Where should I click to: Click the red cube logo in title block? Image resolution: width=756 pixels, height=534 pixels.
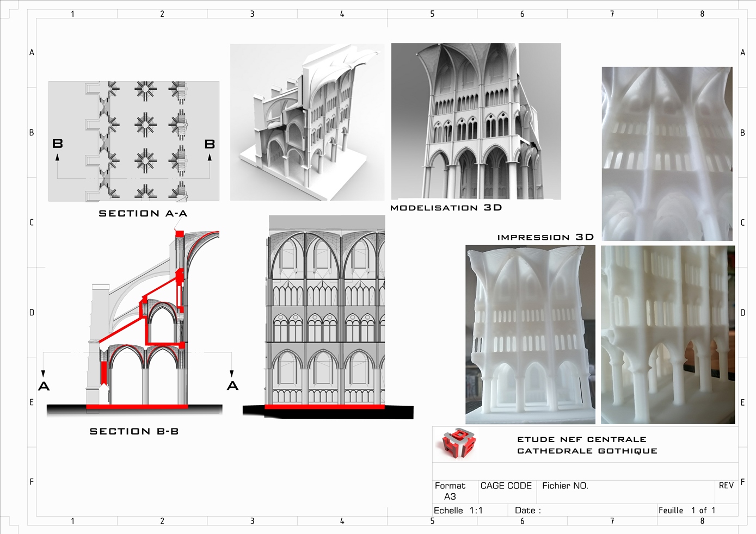click(458, 444)
